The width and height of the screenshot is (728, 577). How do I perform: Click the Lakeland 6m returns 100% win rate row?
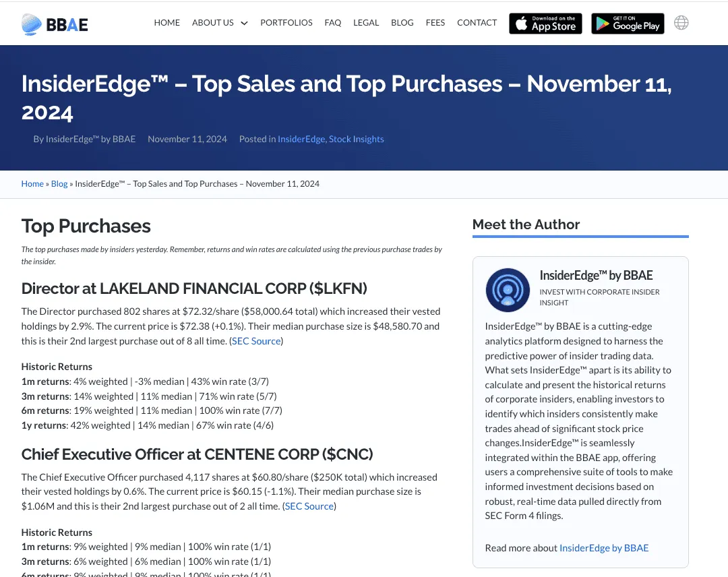click(152, 411)
